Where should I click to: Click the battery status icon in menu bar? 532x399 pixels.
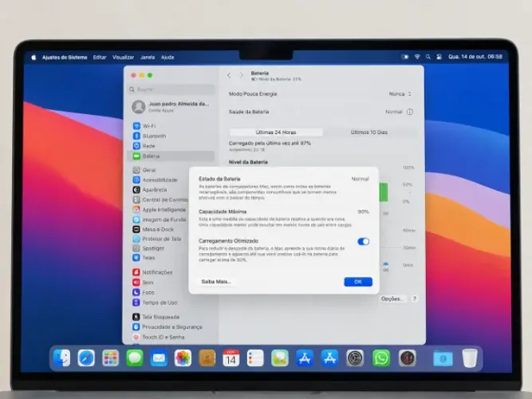coord(404,57)
